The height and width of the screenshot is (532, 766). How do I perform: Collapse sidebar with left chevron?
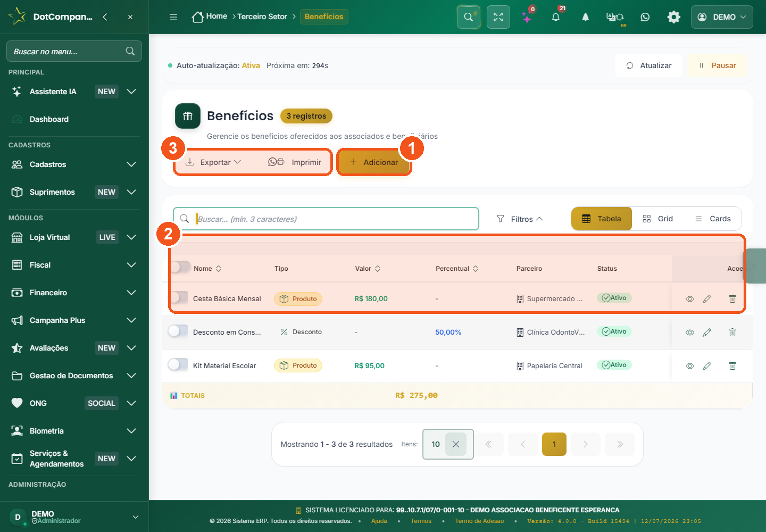click(x=105, y=17)
